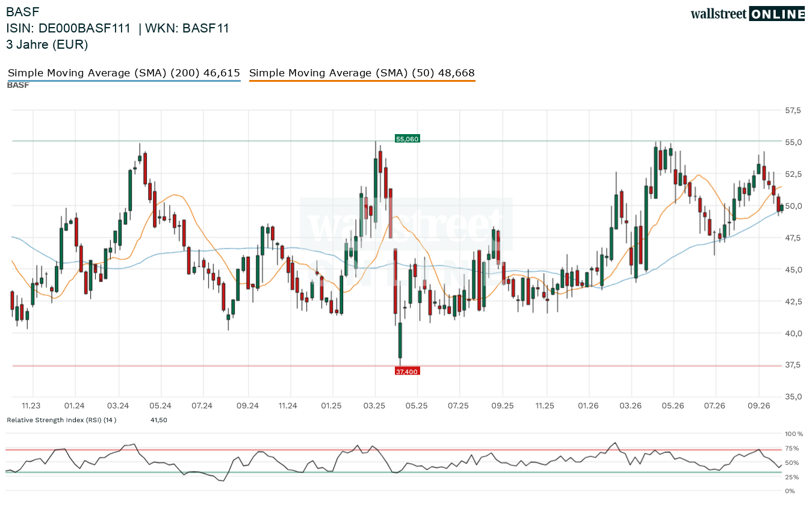Click the 35,0 price axis label
This screenshot has width=812, height=507.
(793, 397)
